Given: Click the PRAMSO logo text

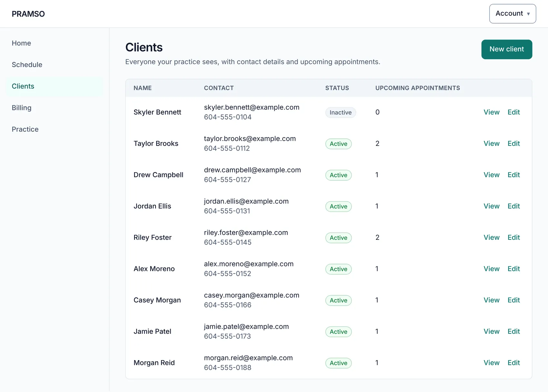Looking at the screenshot, I should click(x=28, y=14).
